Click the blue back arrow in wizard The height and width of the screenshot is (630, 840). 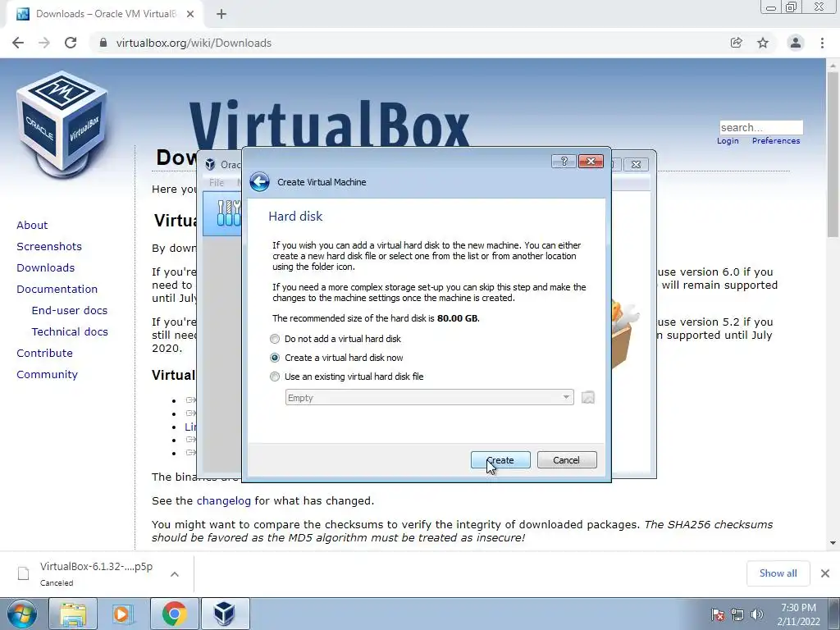(x=259, y=182)
